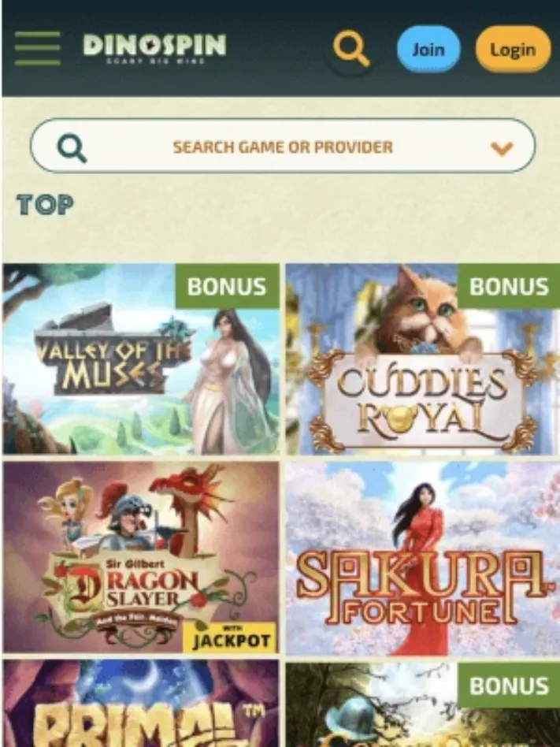Click the yellow search icon in header
The image size is (560, 747).
(x=351, y=49)
